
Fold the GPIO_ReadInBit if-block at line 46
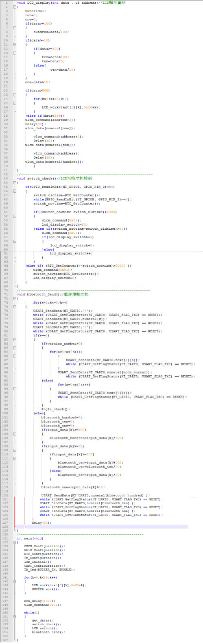[x=15, y=191]
